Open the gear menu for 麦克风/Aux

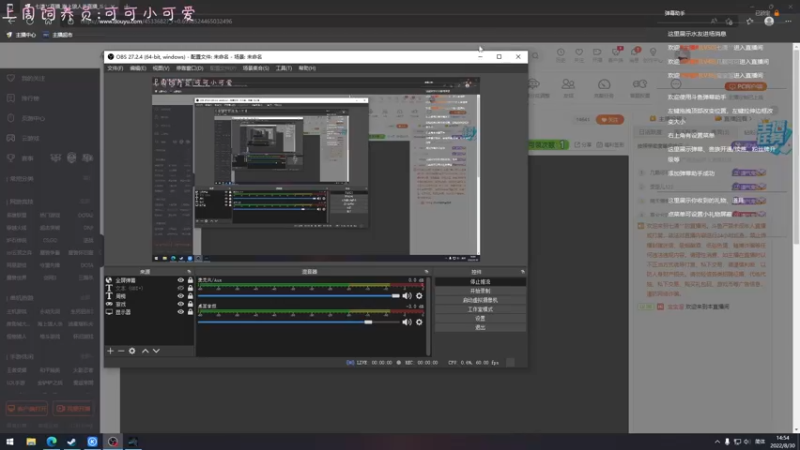[419, 296]
